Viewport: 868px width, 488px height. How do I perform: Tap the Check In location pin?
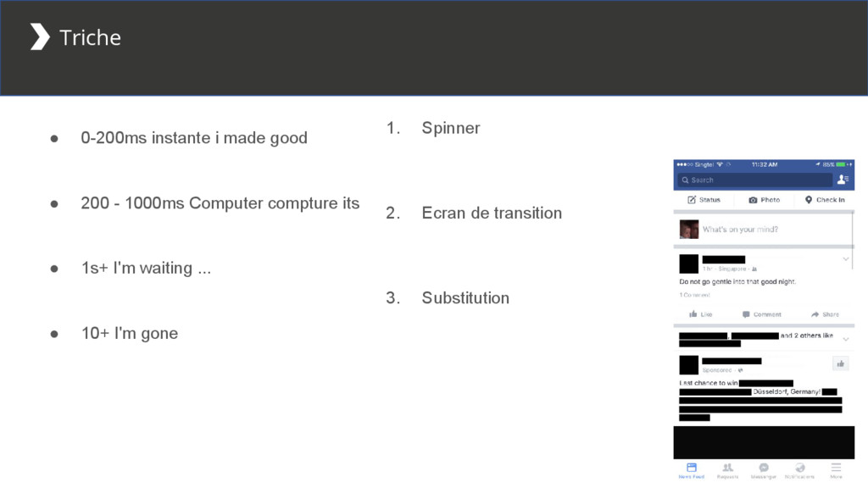pyautogui.click(x=808, y=200)
